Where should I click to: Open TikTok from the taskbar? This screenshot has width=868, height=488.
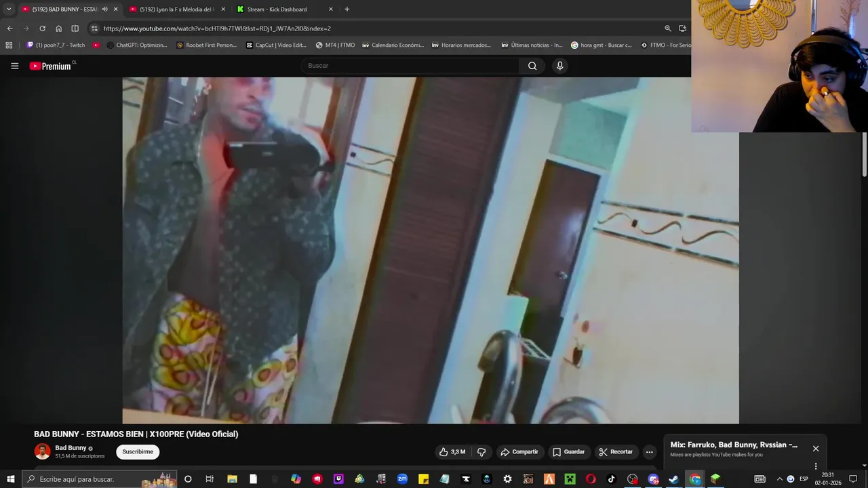tap(611, 479)
